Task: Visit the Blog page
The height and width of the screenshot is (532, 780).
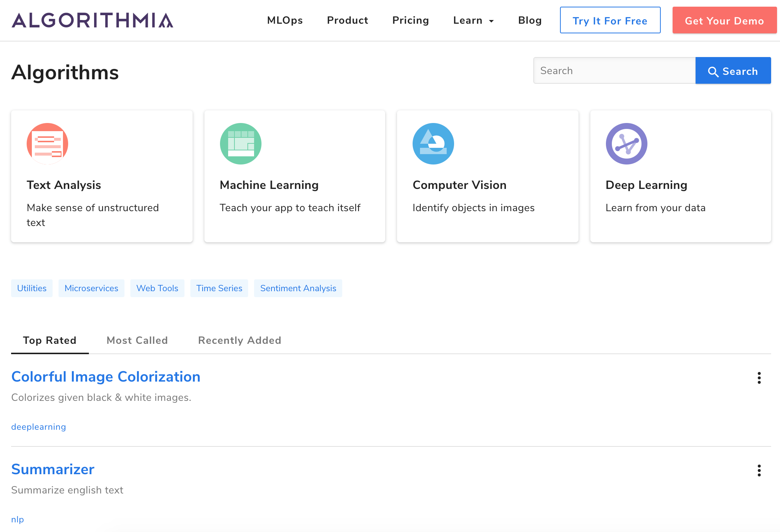Action: (530, 20)
